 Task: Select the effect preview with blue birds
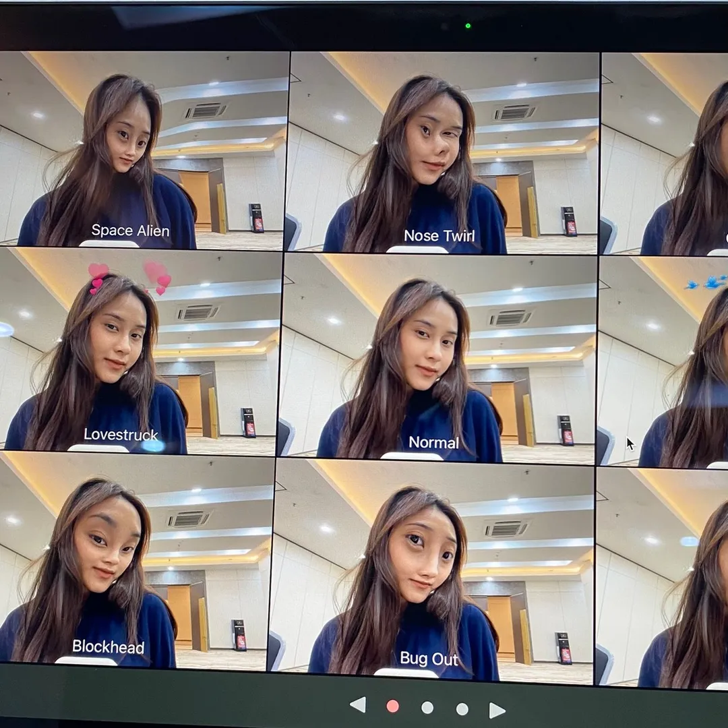coord(663,362)
